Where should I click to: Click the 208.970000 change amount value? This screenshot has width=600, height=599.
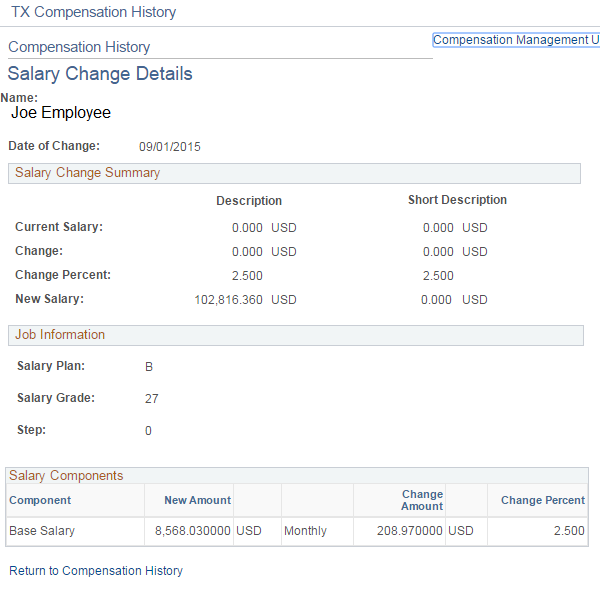point(406,531)
